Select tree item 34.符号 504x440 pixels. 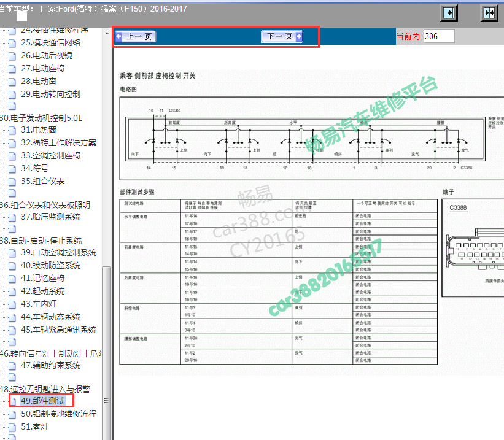(x=35, y=168)
